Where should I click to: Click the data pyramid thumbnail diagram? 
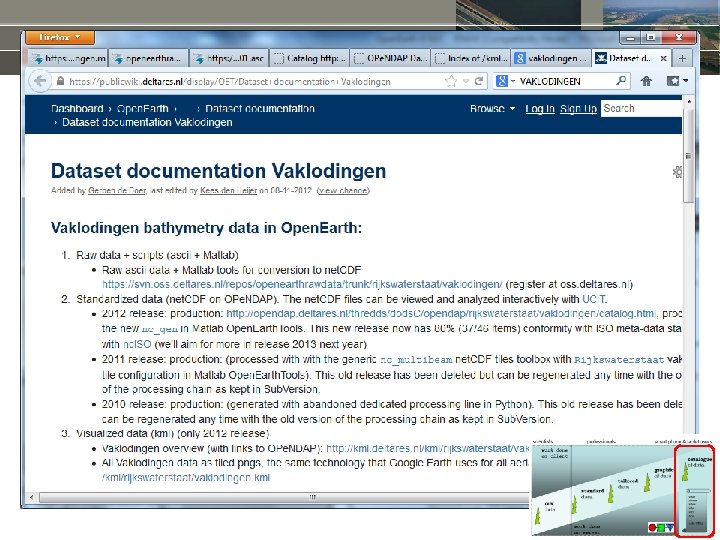624,488
